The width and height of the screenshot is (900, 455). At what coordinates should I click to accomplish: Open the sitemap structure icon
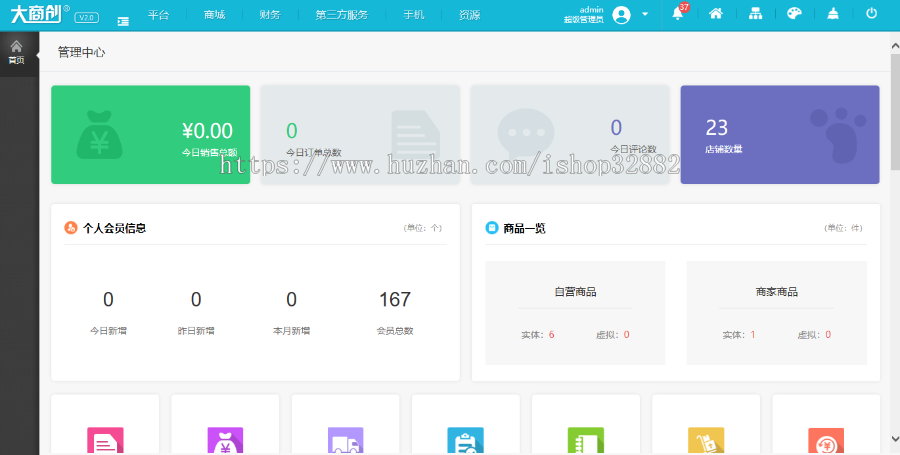click(755, 14)
